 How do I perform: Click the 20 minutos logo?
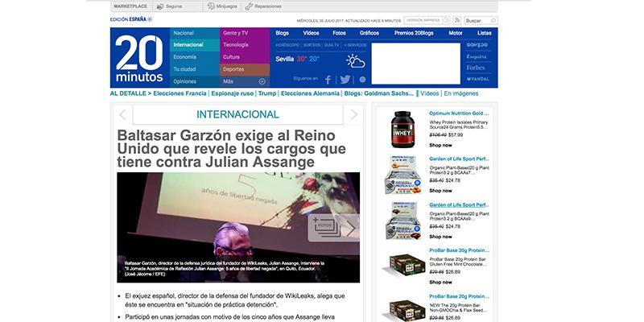coord(138,58)
